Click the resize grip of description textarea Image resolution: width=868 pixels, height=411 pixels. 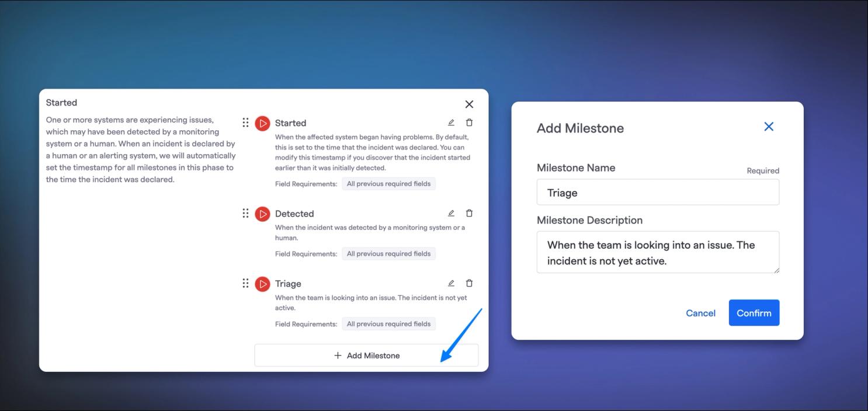[x=776, y=269]
